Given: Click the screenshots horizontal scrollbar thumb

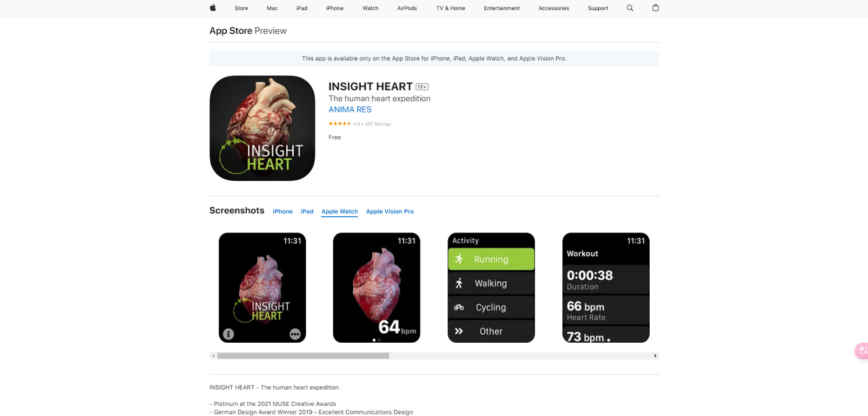Looking at the screenshot, I should [303, 356].
